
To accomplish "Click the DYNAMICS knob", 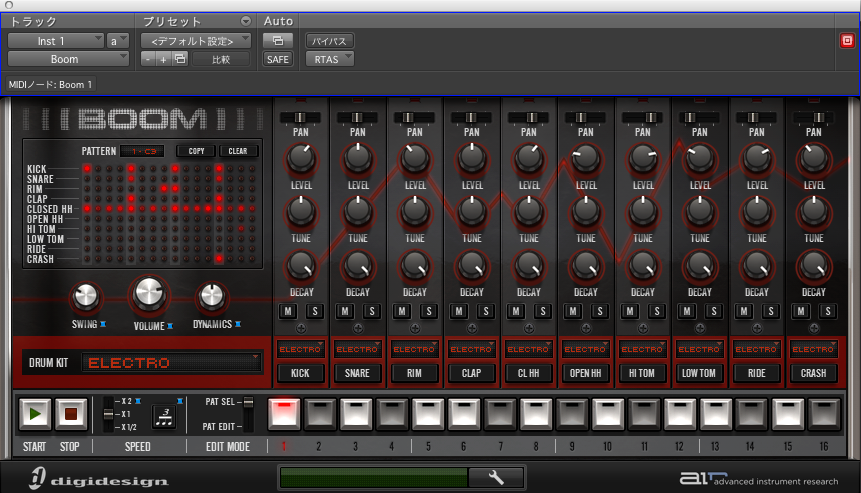I will [x=212, y=296].
